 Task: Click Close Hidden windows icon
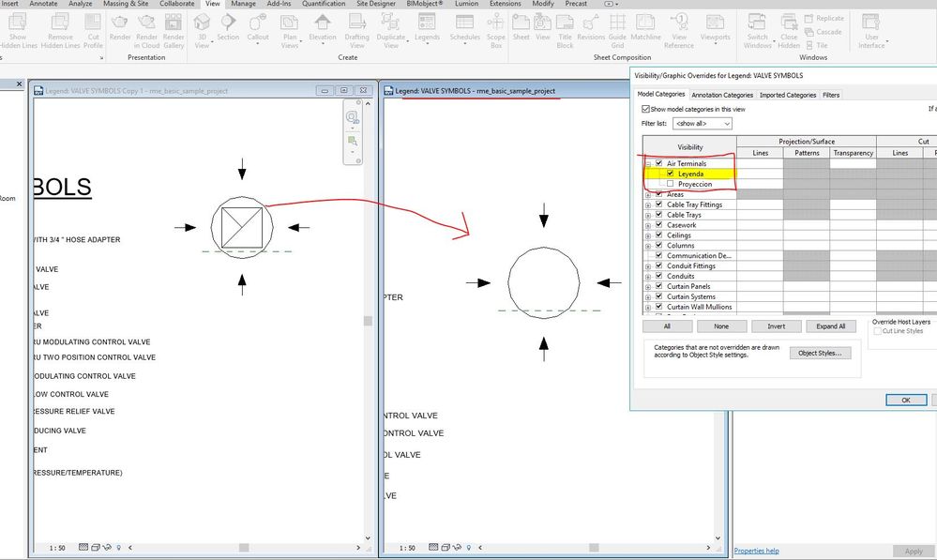[789, 23]
